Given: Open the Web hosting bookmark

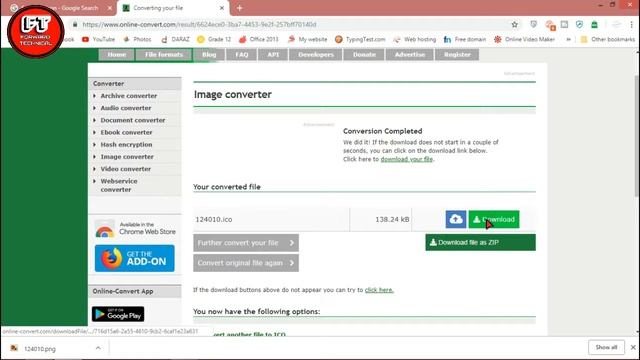Looking at the screenshot, I should 415,39.
